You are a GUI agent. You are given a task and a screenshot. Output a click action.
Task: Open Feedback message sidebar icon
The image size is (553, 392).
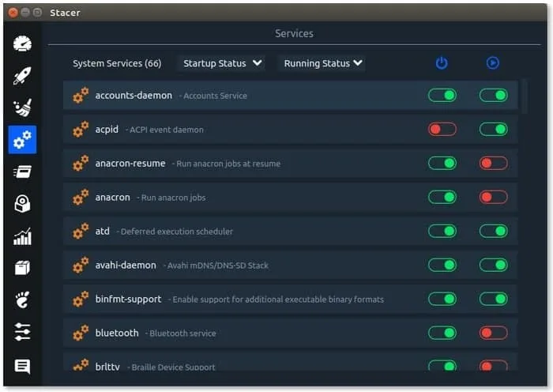point(23,366)
